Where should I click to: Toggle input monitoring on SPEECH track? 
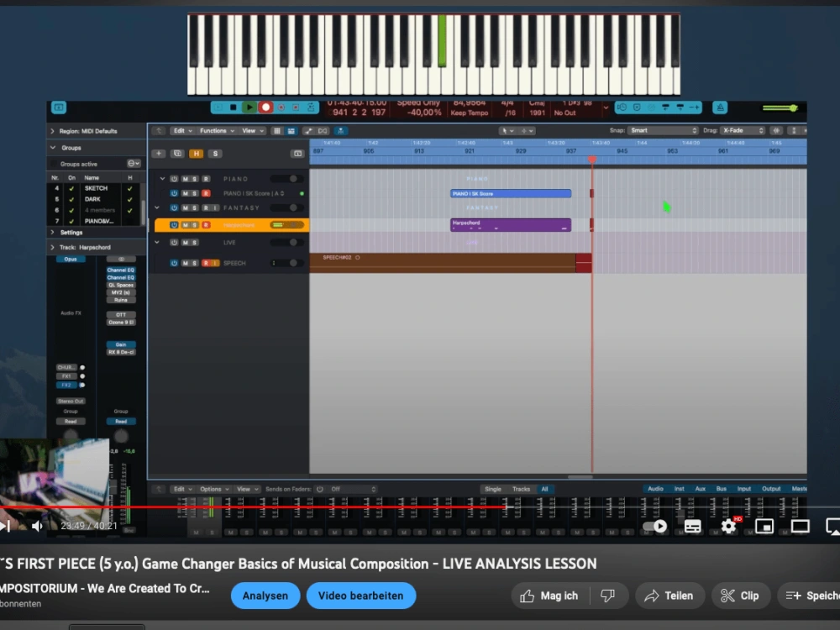click(x=215, y=263)
